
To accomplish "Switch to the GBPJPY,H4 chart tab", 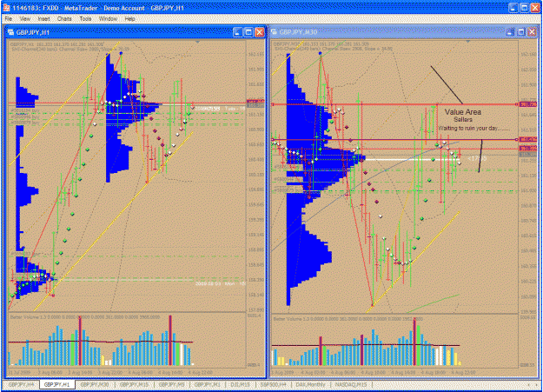I will pyautogui.click(x=21, y=385).
